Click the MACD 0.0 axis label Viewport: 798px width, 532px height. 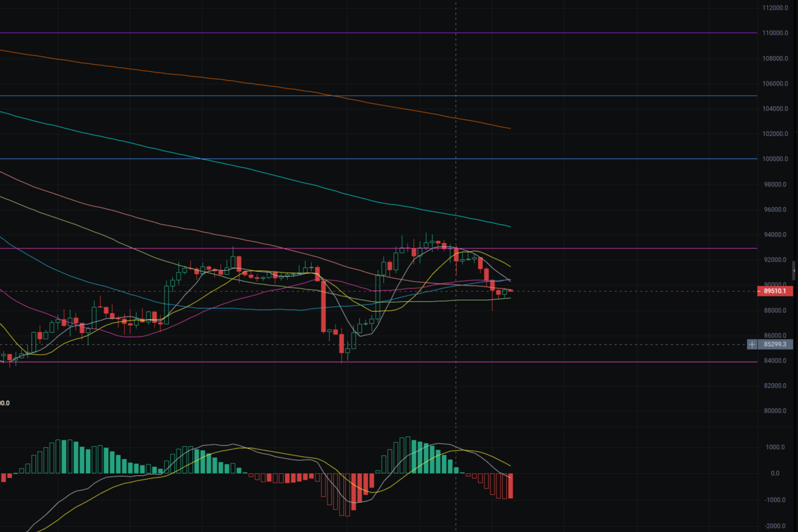tap(775, 474)
